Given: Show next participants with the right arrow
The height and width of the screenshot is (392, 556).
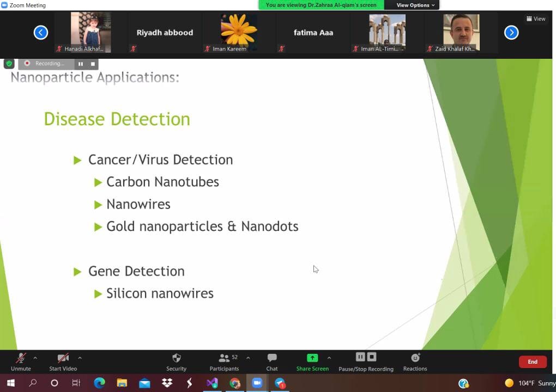Looking at the screenshot, I should pos(511,33).
